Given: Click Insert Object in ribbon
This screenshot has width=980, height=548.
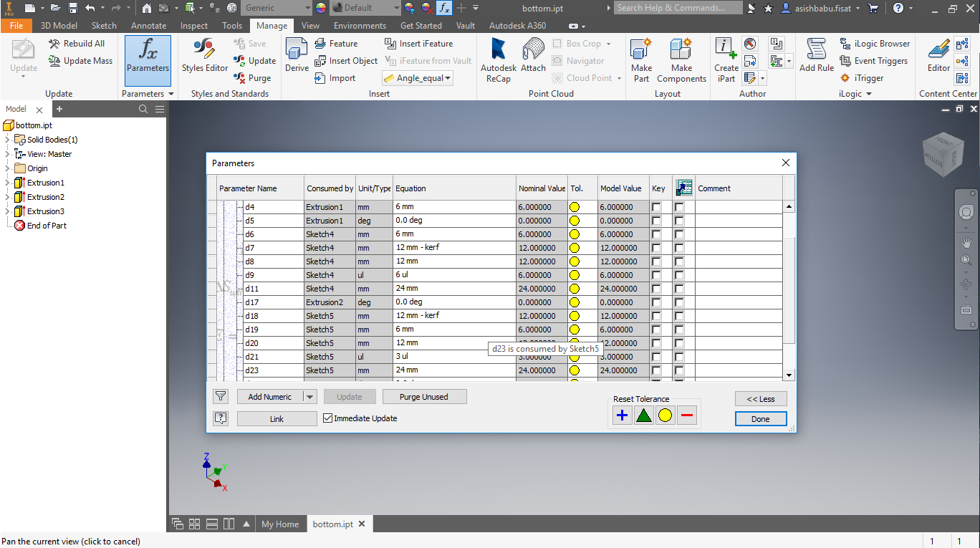Looking at the screenshot, I should click(x=346, y=61).
